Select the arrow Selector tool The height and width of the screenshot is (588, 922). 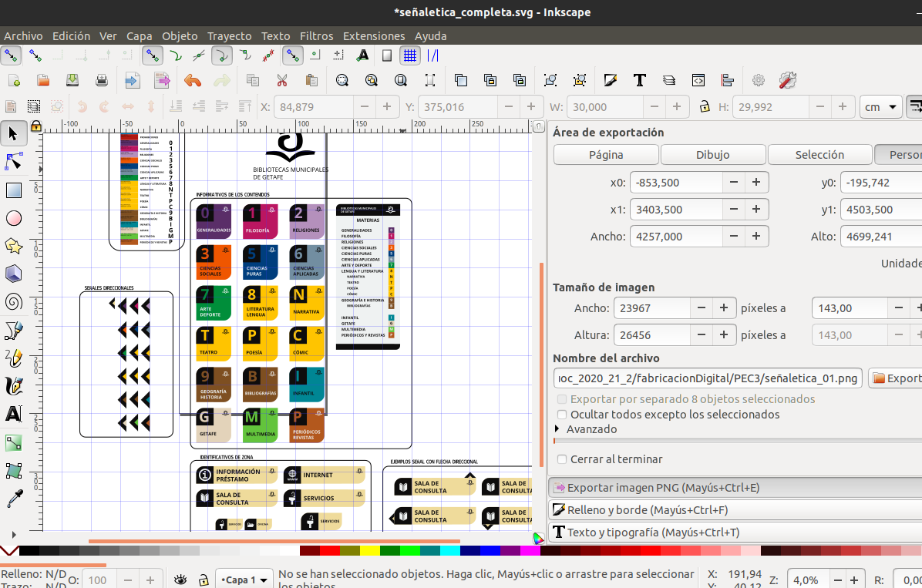point(13,134)
